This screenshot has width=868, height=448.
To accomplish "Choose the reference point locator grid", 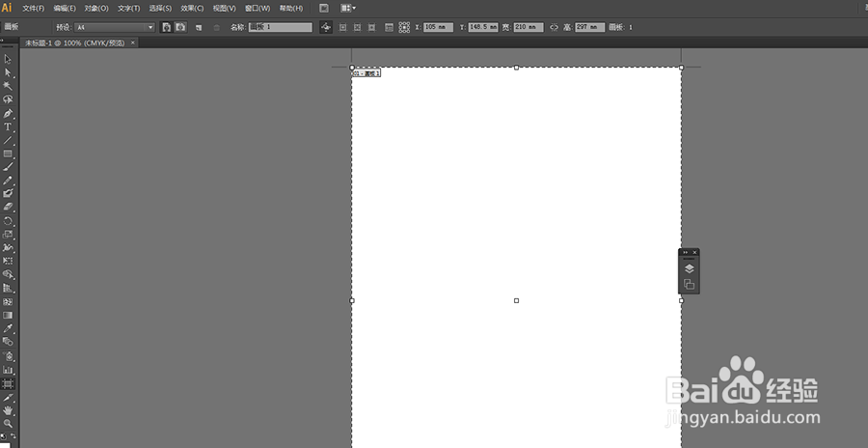I will click(x=404, y=27).
